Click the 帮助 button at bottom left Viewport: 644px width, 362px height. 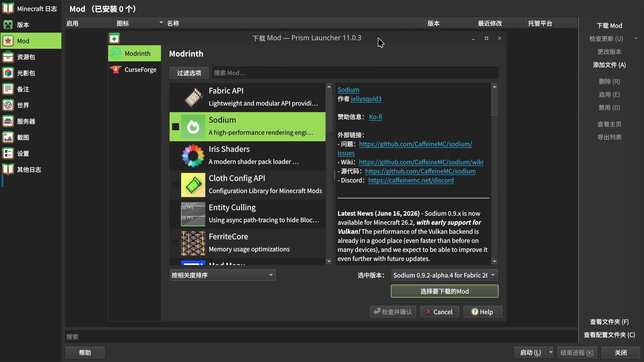[x=85, y=352]
